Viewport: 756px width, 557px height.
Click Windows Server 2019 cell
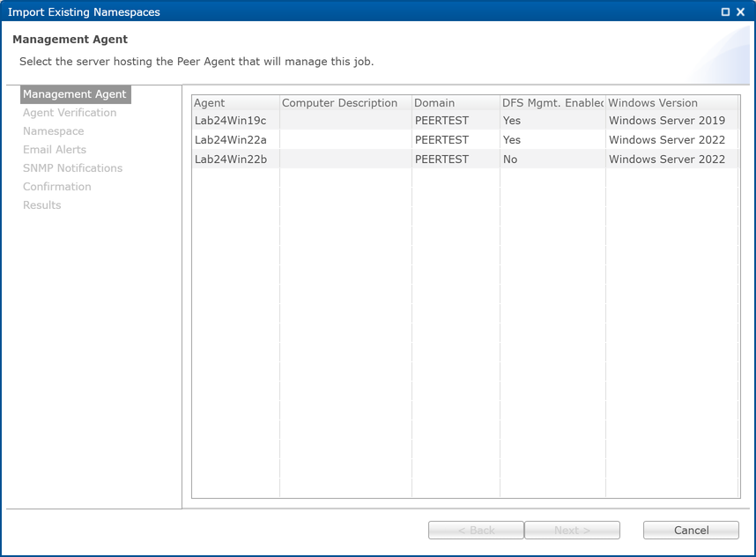pos(667,121)
